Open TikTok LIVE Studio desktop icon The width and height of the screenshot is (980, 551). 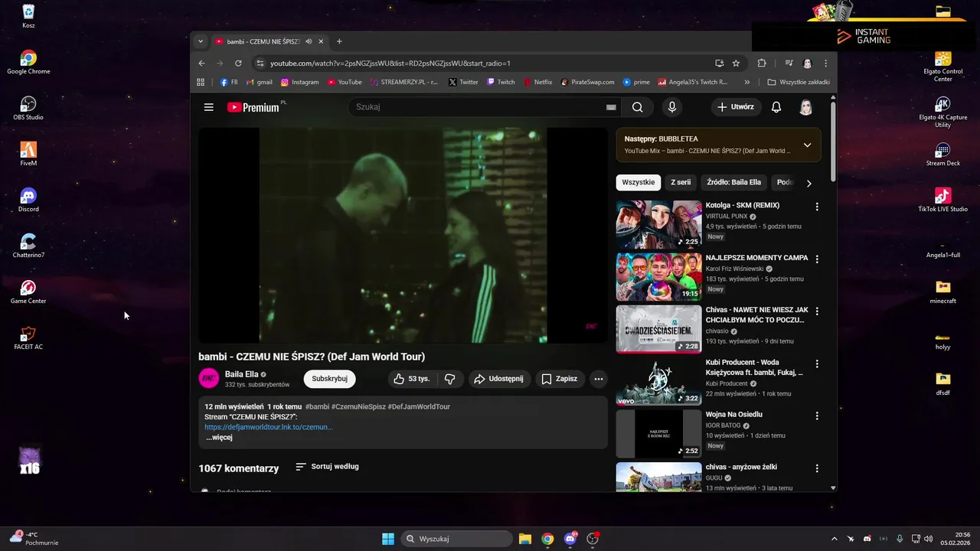pos(942,200)
